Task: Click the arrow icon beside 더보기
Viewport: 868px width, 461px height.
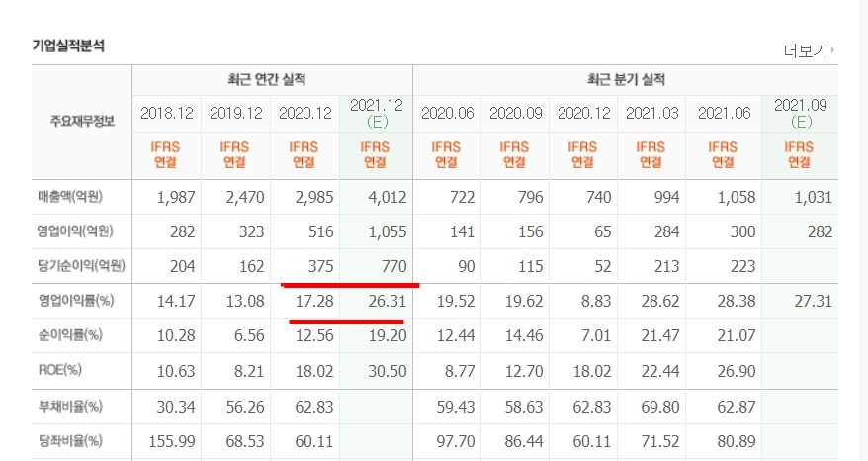Action: pos(832,50)
